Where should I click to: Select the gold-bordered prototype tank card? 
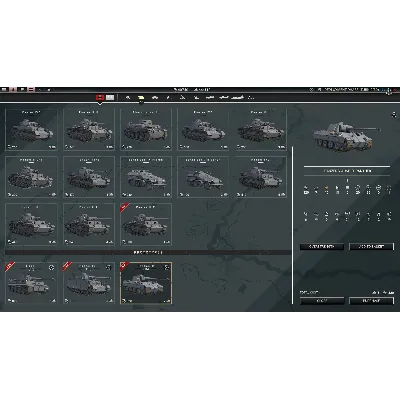(x=146, y=283)
